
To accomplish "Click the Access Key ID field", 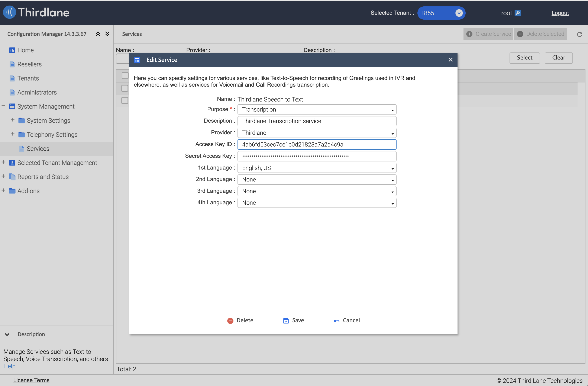I will [317, 145].
